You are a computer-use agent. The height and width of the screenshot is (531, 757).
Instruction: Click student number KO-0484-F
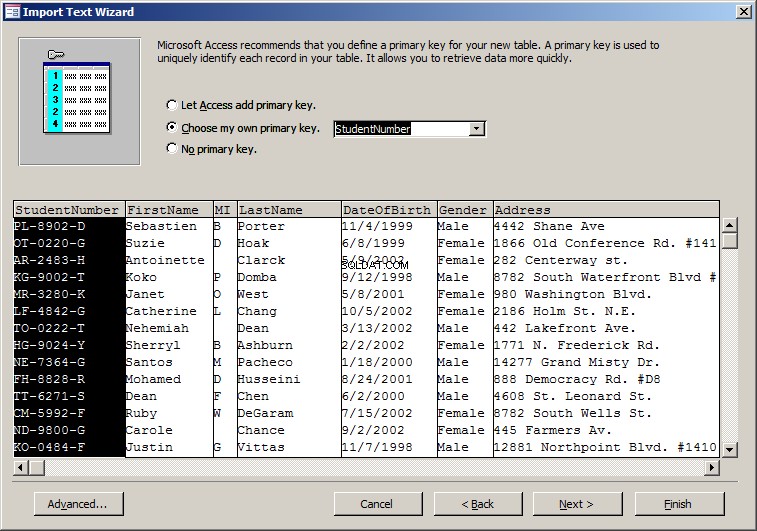49,447
